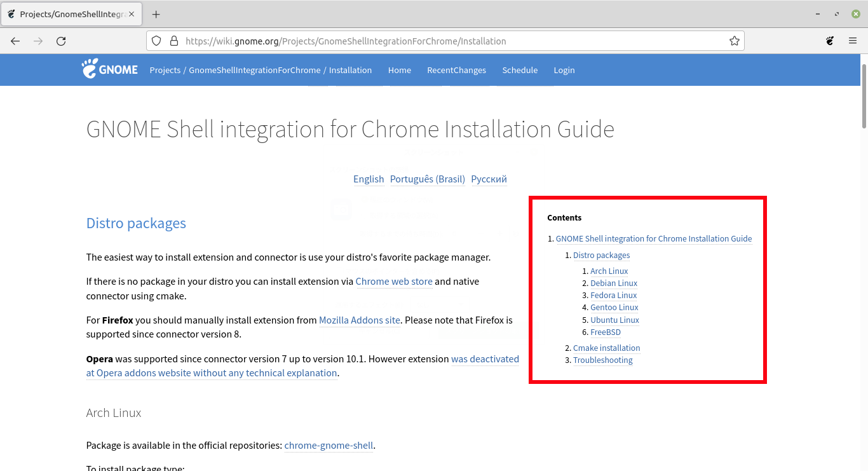
Task: Close the browser window with green button
Action: pos(855,14)
